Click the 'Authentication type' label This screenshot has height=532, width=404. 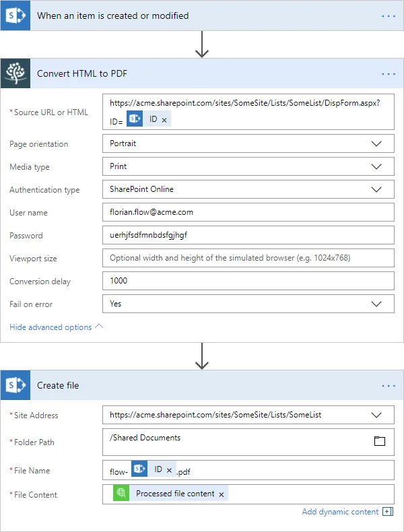tap(44, 190)
